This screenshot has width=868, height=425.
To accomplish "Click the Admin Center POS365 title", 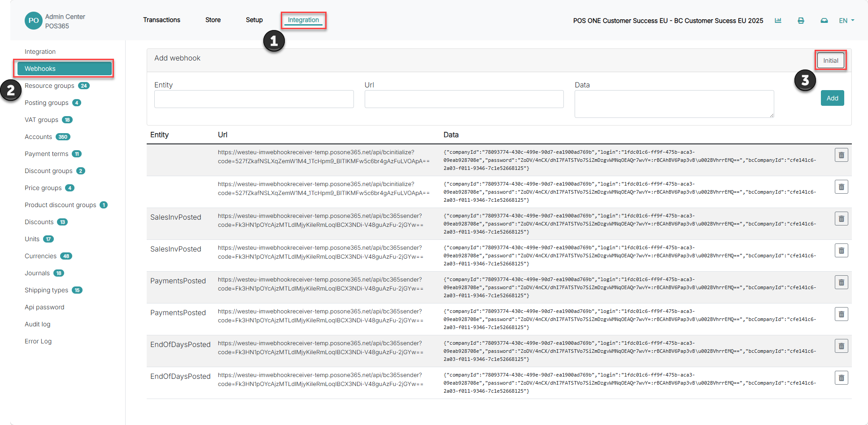I will click(65, 21).
